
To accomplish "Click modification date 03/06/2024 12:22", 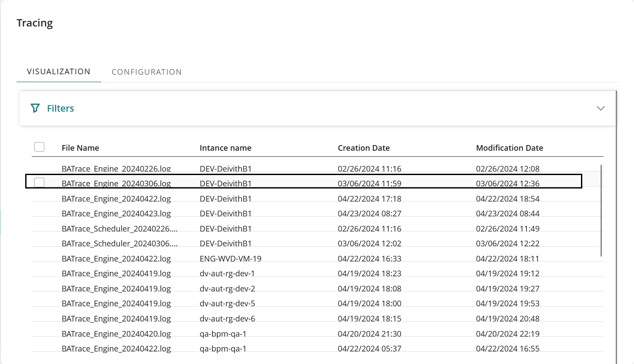I will [508, 243].
